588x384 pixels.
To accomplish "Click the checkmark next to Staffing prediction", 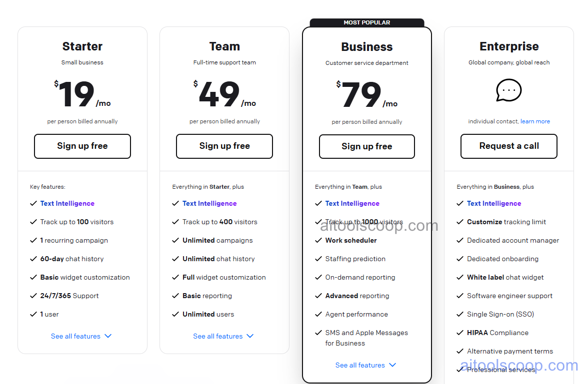I will 318,259.
